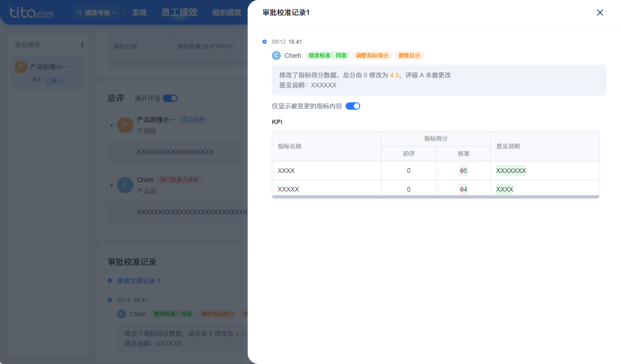Click the 部门负责人评价 tag

click(x=179, y=180)
